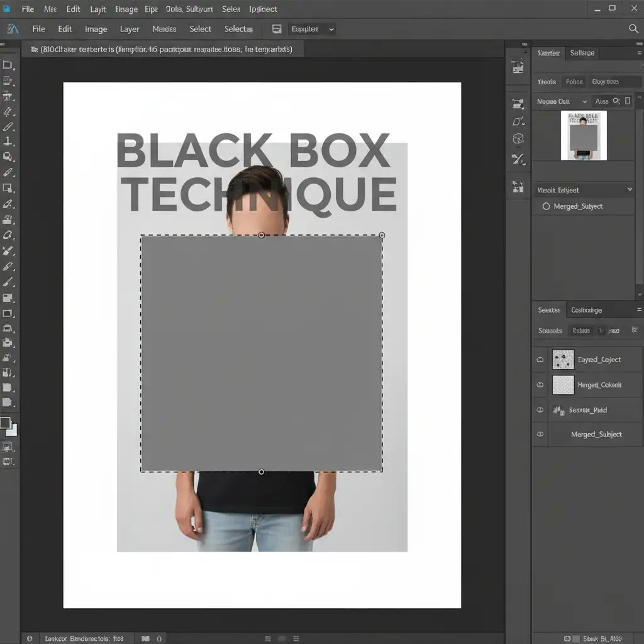Click the Euiais button in layers panel

581,331
